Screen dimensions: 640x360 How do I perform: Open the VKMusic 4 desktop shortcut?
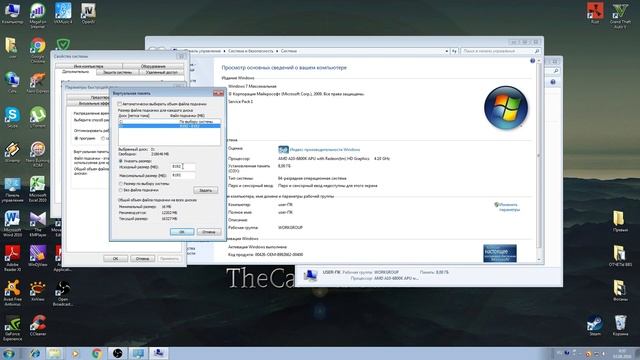63,13
